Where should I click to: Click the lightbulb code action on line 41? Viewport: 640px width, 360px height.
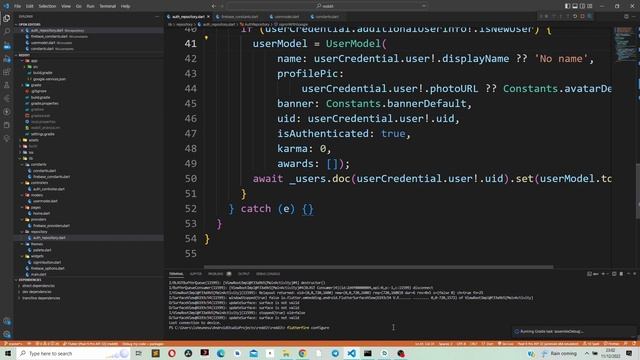coord(206,38)
